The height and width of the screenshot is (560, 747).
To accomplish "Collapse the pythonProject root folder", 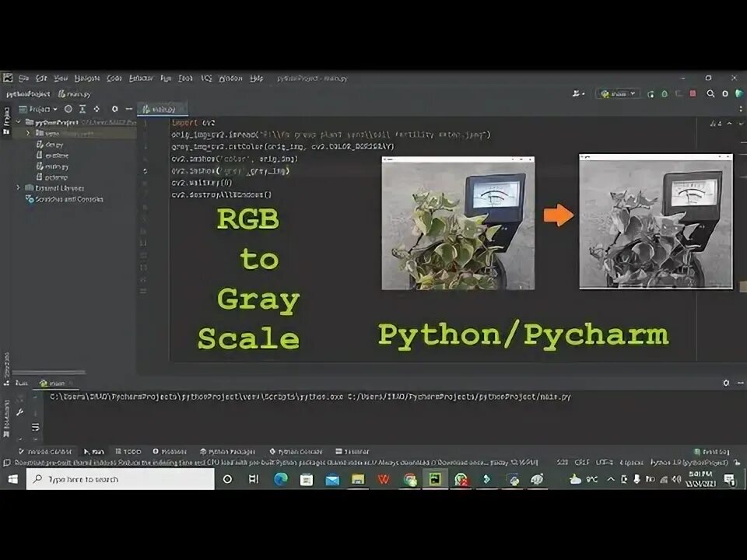I will pyautogui.click(x=19, y=122).
